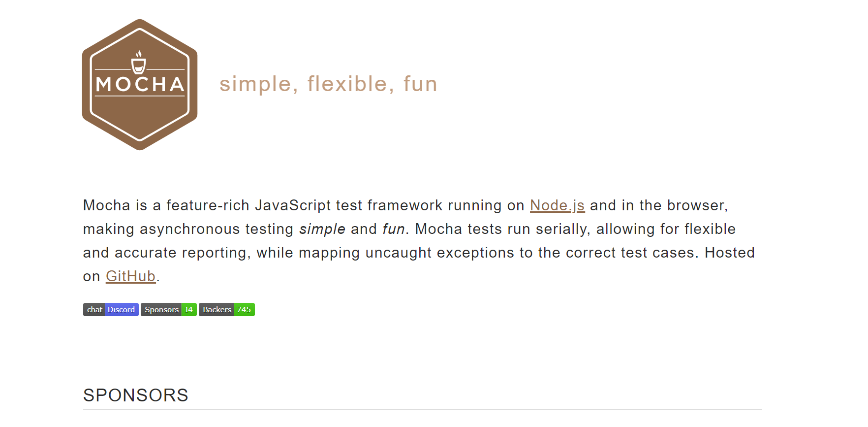Open the chat Discord badge

(x=111, y=310)
